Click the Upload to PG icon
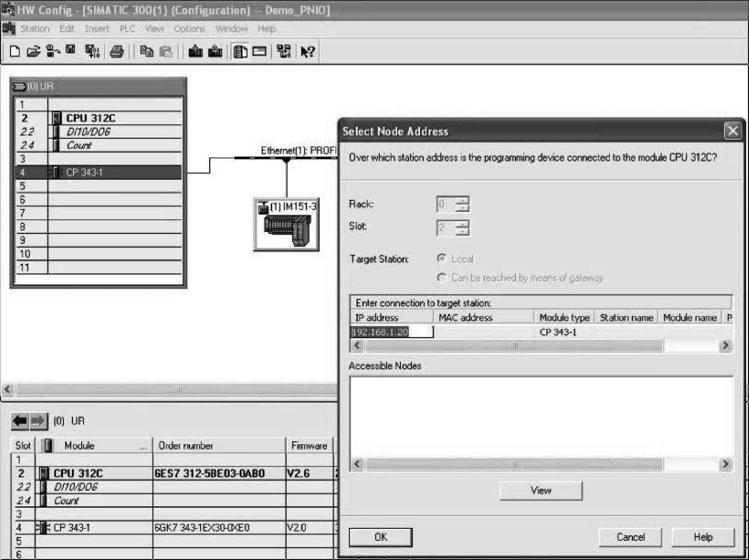The width and height of the screenshot is (749, 560). (215, 51)
